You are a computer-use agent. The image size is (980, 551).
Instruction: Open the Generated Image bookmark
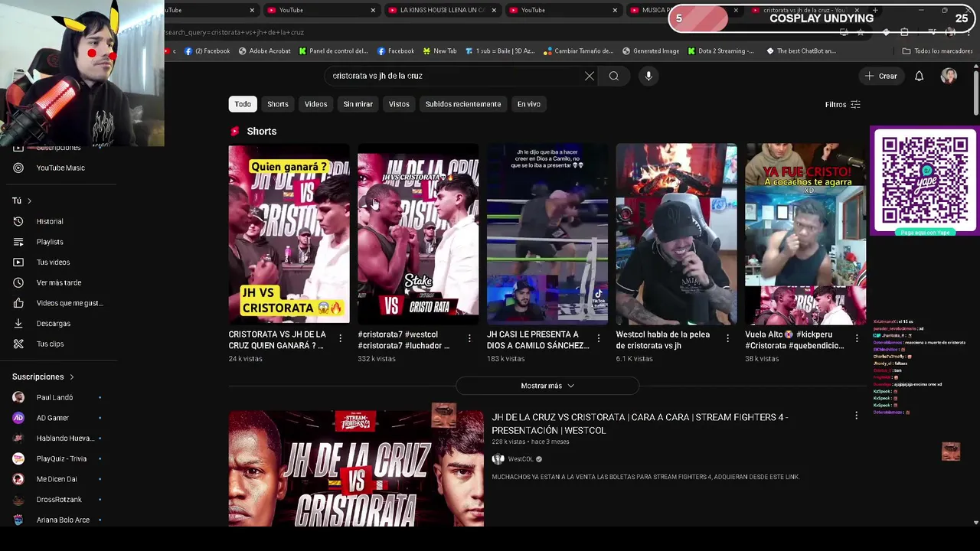coord(651,51)
